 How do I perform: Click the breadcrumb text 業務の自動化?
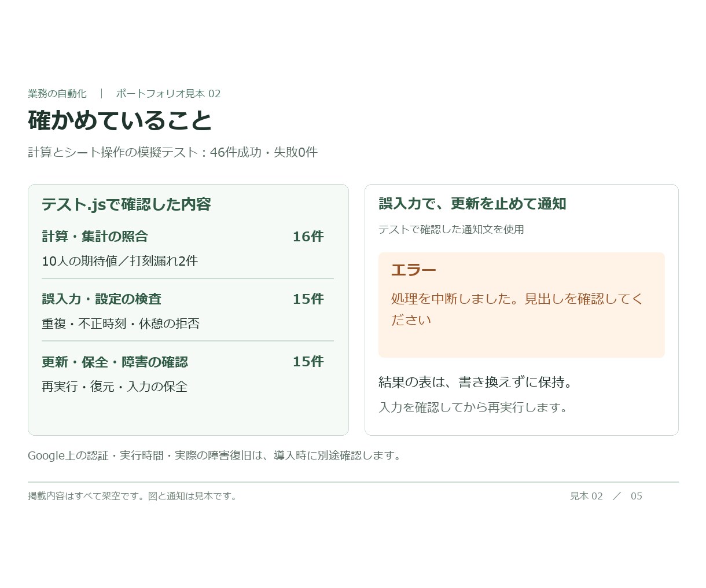[57, 94]
